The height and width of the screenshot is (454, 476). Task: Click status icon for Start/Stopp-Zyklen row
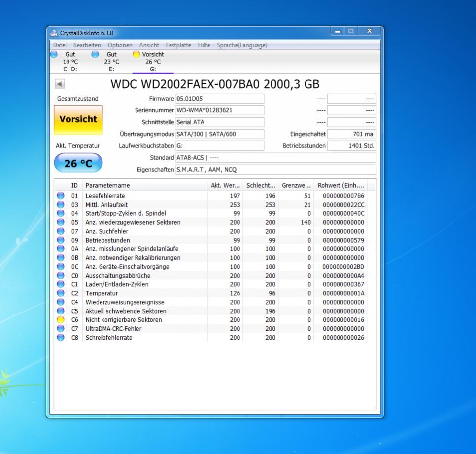click(x=61, y=213)
